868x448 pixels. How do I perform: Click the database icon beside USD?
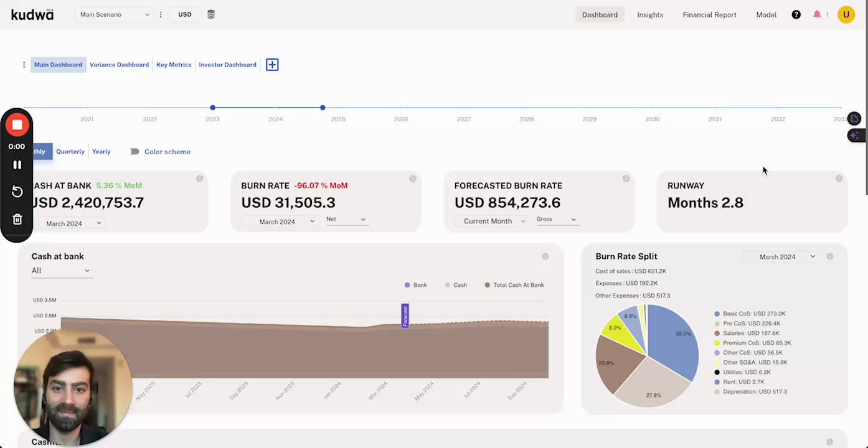pyautogui.click(x=211, y=14)
